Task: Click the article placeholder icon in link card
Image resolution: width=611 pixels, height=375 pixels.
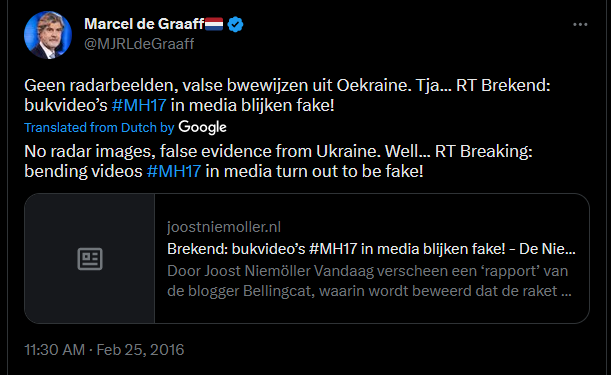Action: [90, 259]
